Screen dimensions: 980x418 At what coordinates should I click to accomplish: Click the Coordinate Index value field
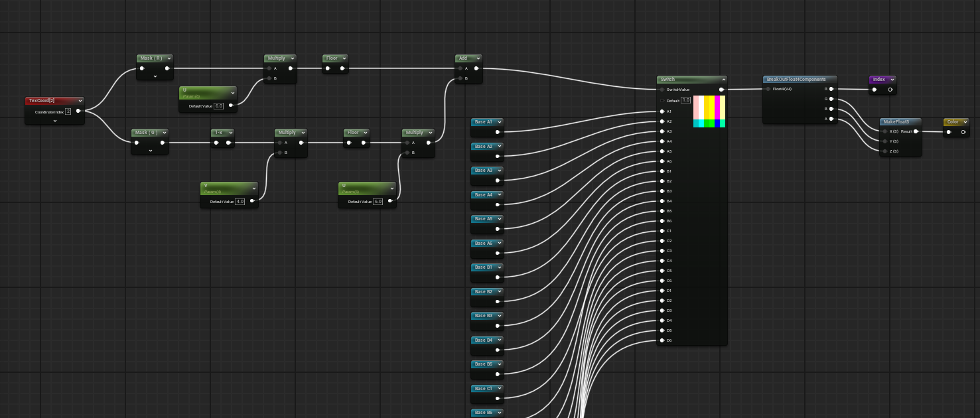coord(68,111)
